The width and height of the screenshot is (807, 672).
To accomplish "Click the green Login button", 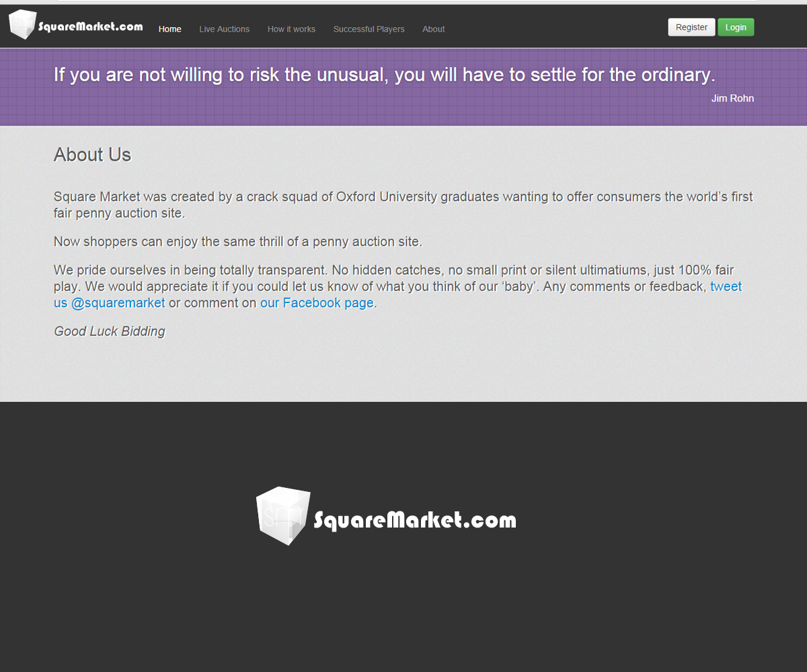I will pyautogui.click(x=736, y=27).
